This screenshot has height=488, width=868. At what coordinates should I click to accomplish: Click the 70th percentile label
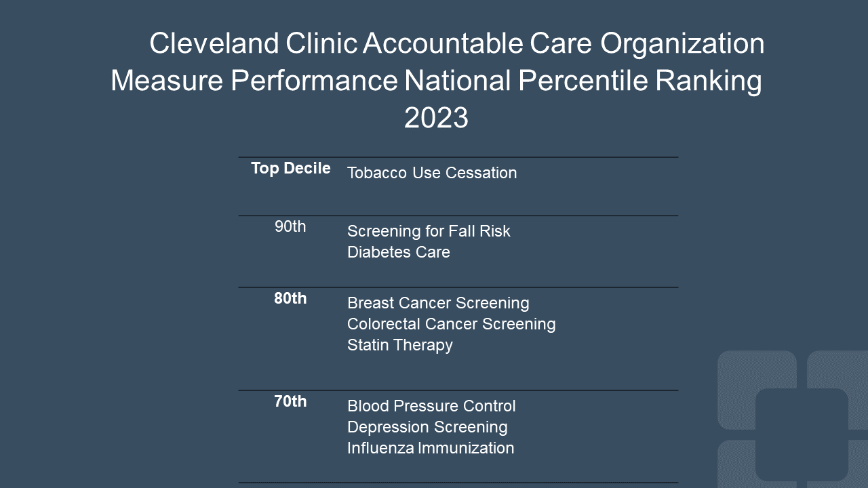[x=290, y=401]
